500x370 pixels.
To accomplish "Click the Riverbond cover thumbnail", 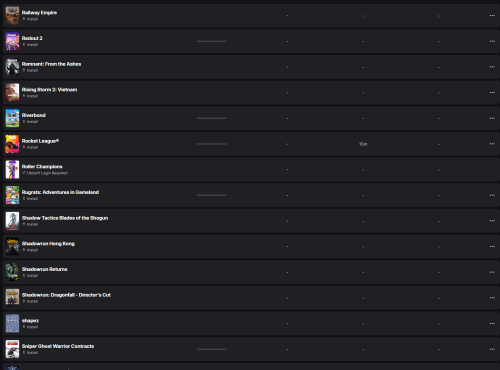I will click(12, 118).
